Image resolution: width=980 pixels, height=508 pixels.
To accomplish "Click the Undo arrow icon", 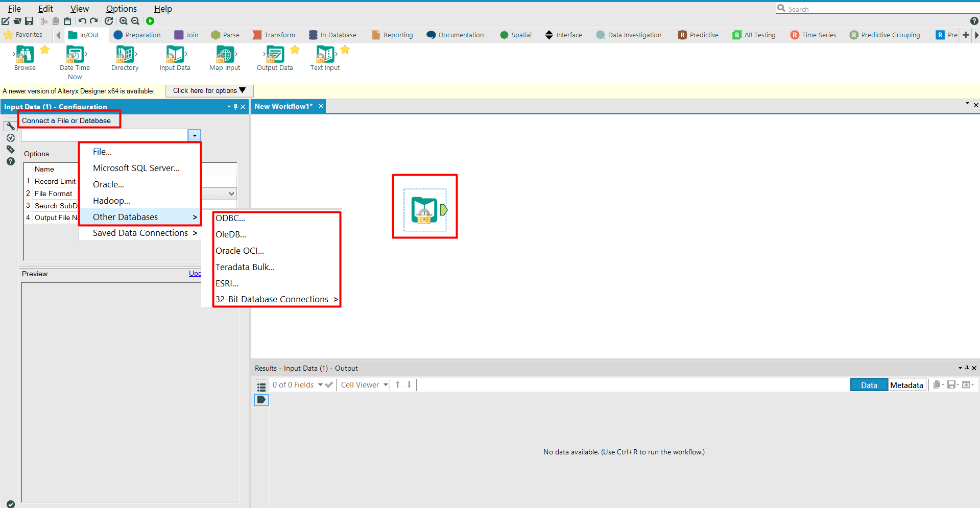I will click(82, 21).
